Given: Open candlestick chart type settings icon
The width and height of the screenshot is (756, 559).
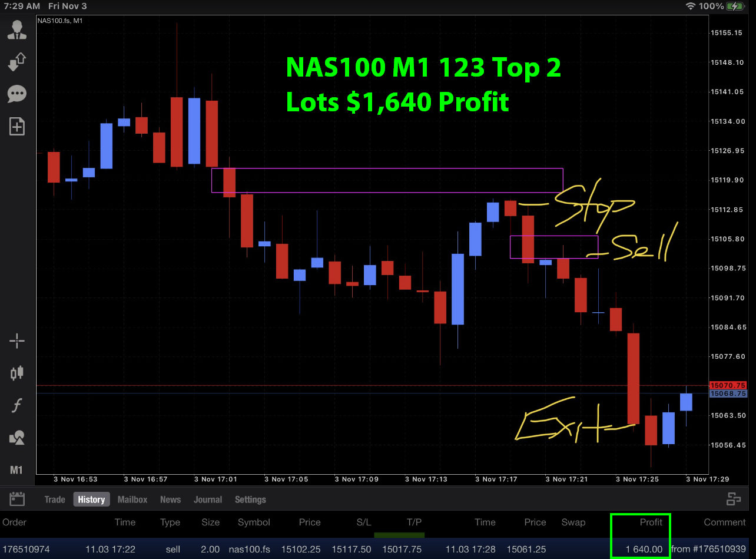Looking at the screenshot, I should 16,372.
